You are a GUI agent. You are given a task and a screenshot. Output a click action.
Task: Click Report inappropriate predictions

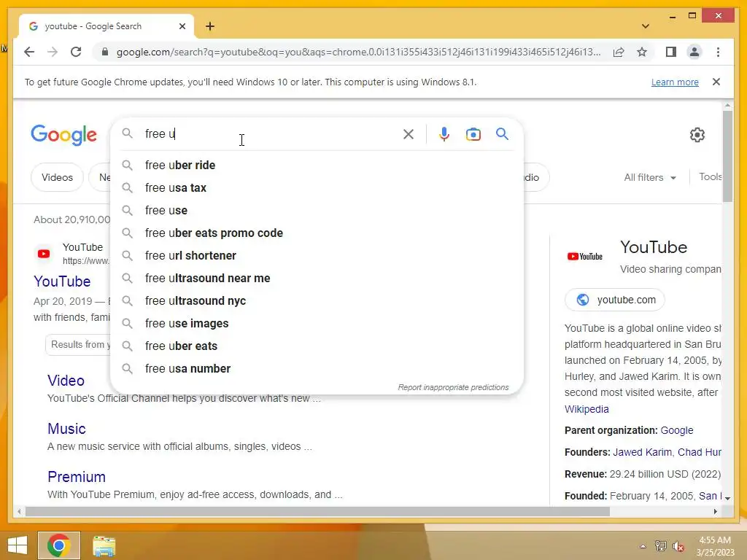click(x=453, y=387)
